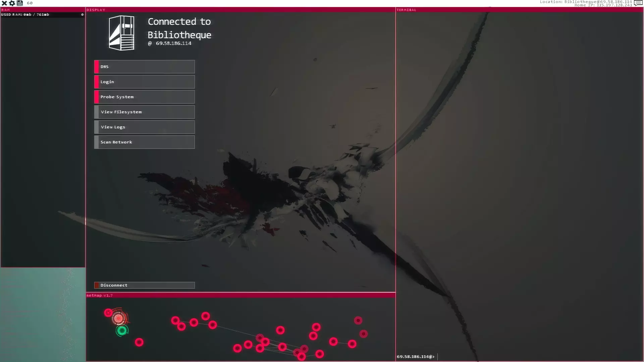
Task: Click the X exit icon in top bar
Action: click(x=4, y=3)
